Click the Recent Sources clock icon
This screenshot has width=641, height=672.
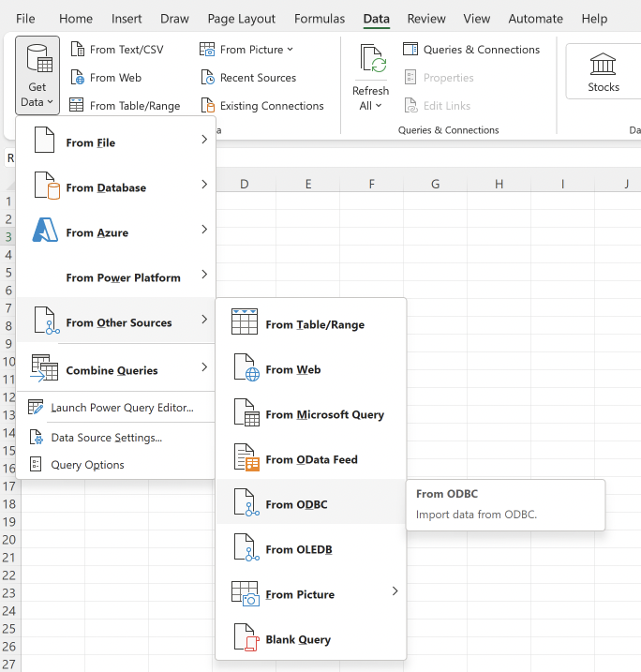(x=208, y=78)
